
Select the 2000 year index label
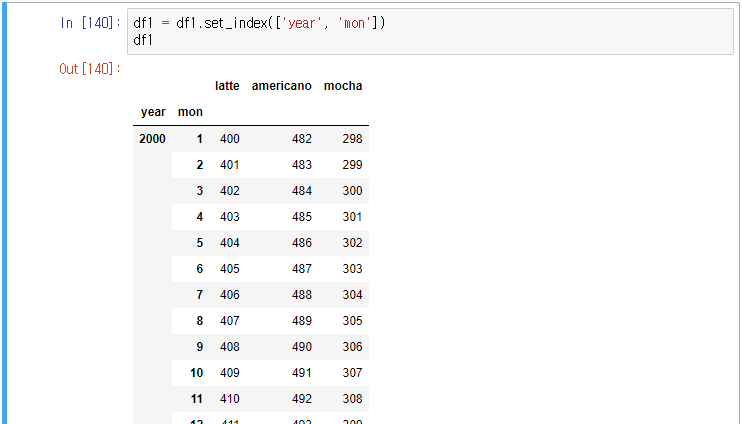click(x=152, y=139)
